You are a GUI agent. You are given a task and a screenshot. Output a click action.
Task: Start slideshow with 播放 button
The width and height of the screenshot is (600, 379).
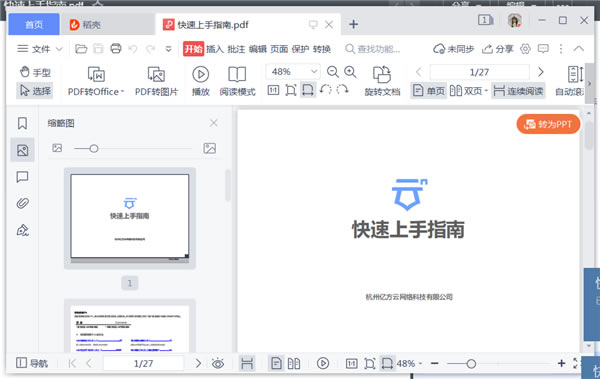click(x=201, y=81)
